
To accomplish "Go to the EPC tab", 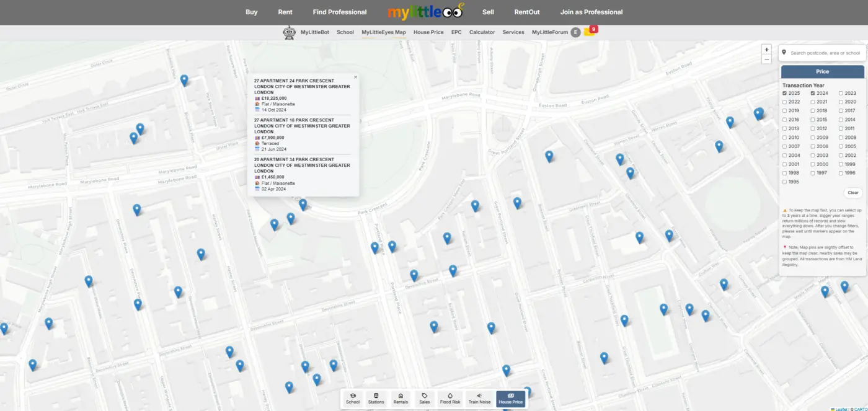I will tap(456, 32).
